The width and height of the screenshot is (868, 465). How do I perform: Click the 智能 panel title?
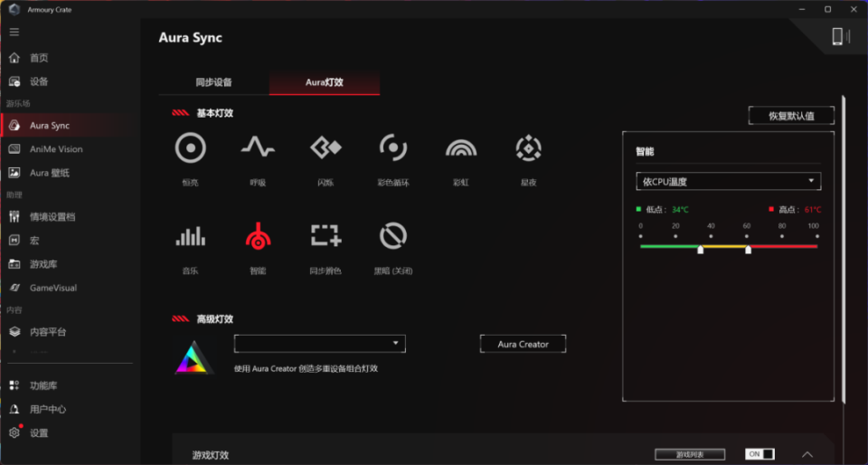(x=645, y=151)
